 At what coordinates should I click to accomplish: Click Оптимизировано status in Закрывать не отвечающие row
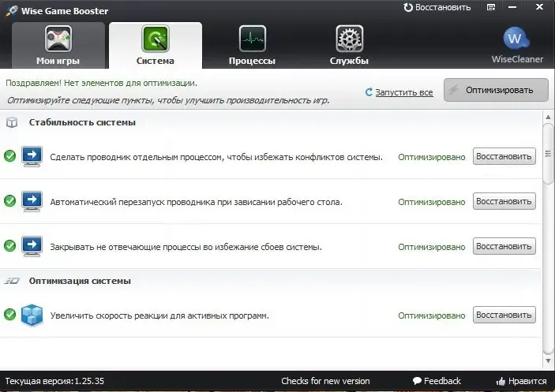432,247
